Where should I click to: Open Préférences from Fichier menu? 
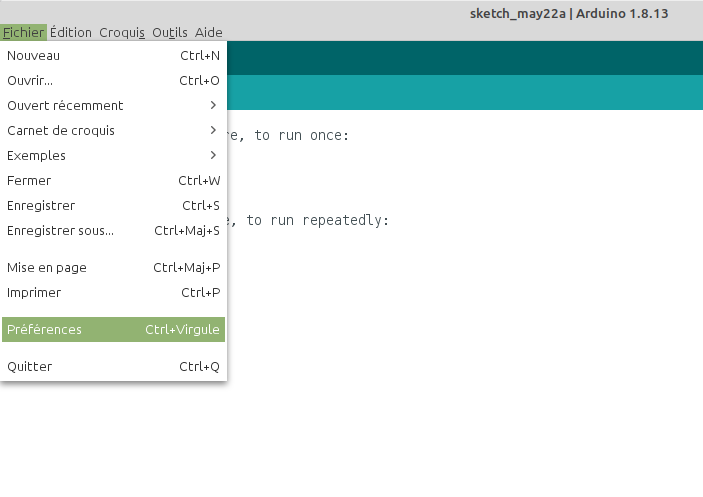coord(113,329)
